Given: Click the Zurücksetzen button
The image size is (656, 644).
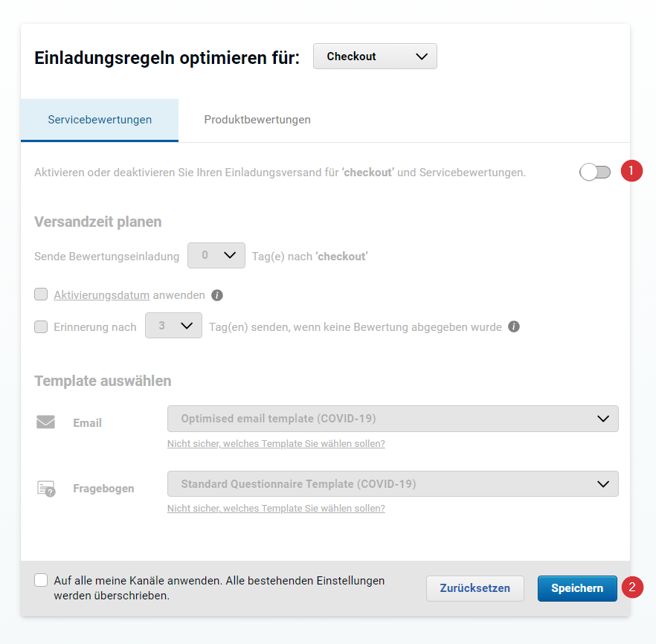Looking at the screenshot, I should pos(475,588).
